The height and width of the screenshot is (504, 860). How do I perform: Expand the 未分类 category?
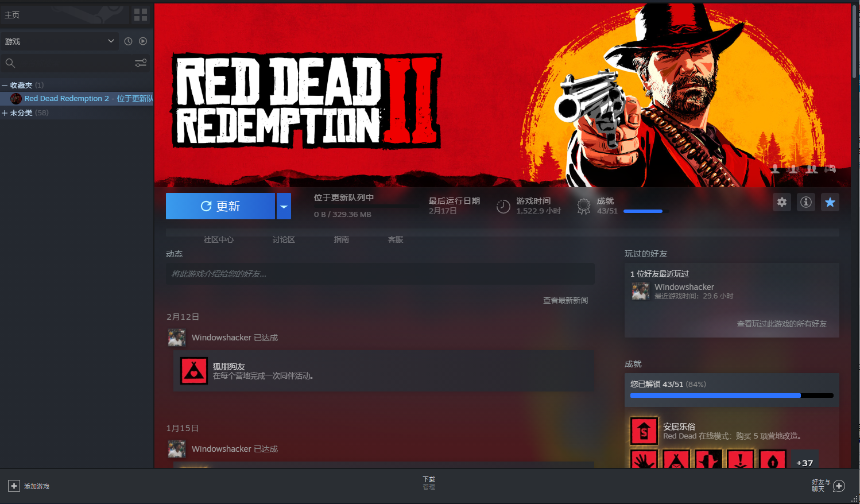(5, 113)
